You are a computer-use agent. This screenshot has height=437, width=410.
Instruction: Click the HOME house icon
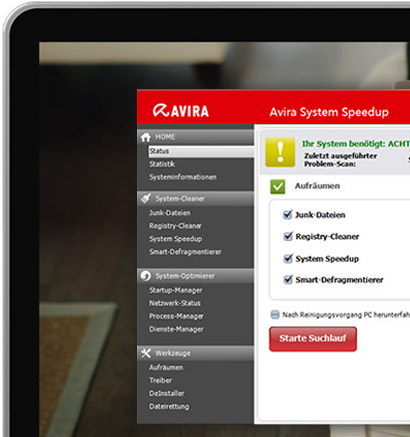point(146,137)
